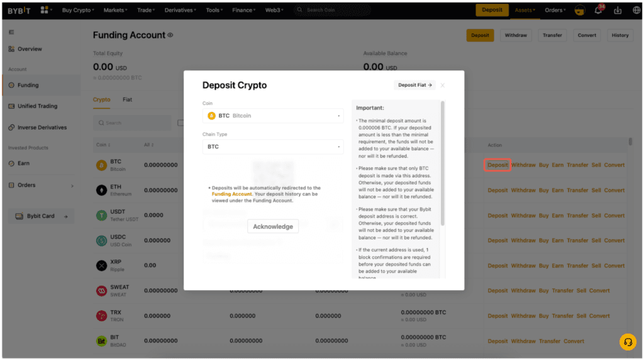644x360 pixels.
Task: Click the Unified Trading sidebar icon
Action: [x=11, y=106]
